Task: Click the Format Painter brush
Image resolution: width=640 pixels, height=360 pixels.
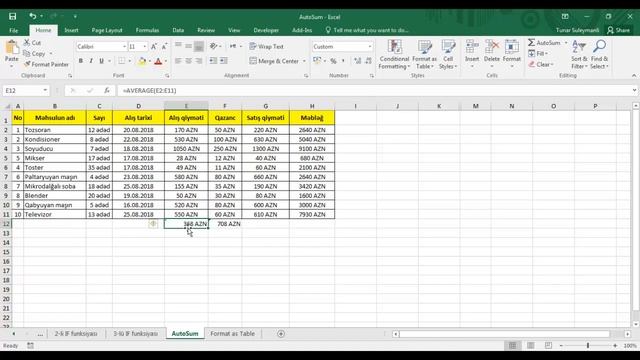Action: pos(46,64)
